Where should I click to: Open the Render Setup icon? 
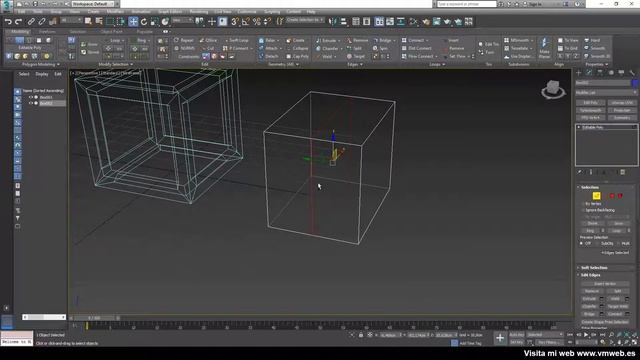[426, 21]
